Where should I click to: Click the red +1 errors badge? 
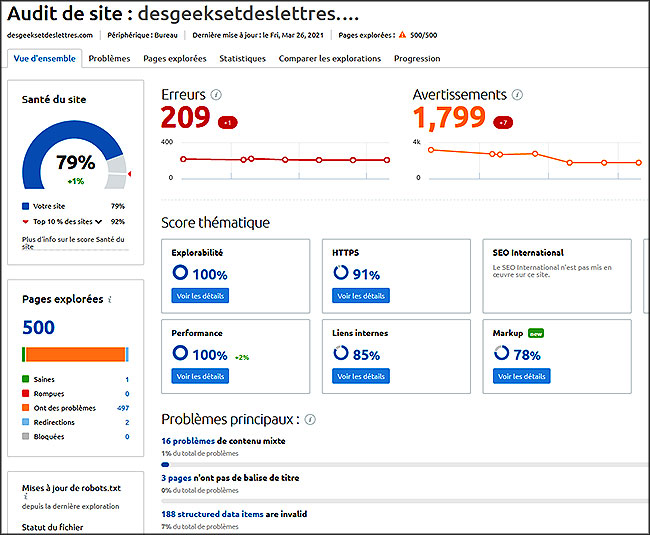228,123
